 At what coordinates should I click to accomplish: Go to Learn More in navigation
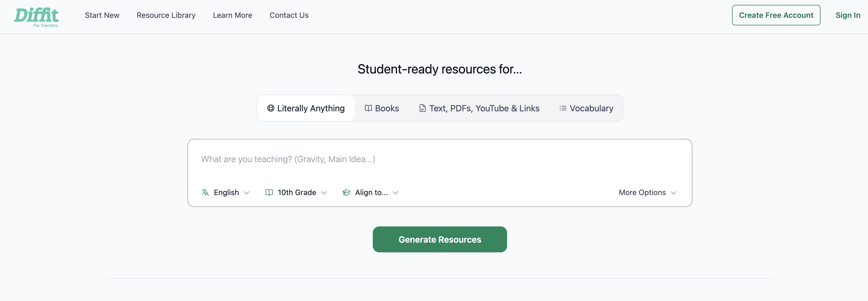(x=232, y=15)
